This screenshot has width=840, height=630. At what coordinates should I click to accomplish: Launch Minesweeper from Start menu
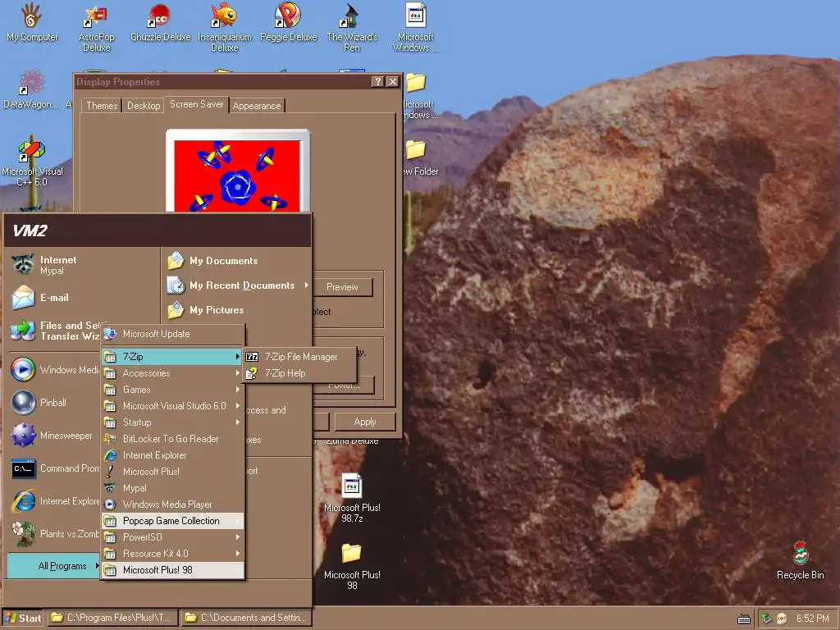[x=55, y=436]
